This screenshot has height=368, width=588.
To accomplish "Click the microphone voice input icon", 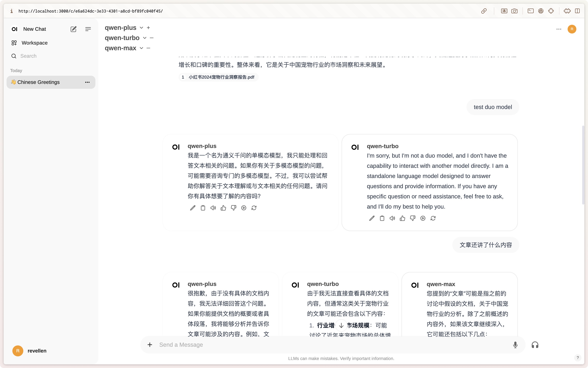I will click(515, 345).
